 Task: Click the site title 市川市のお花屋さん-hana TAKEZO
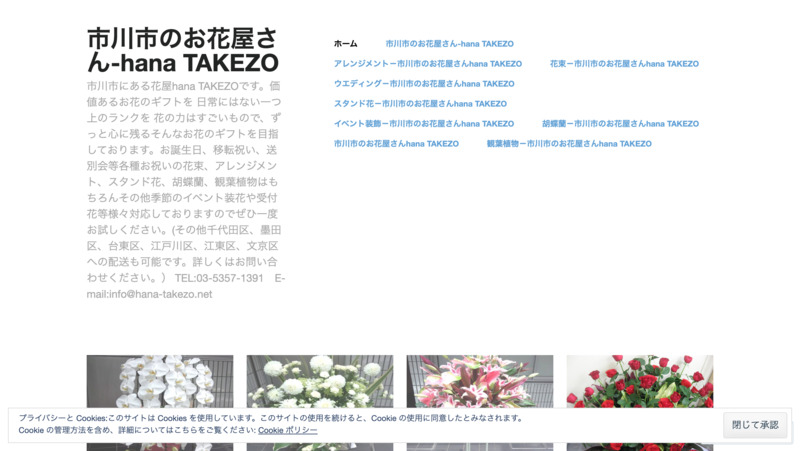pos(183,51)
